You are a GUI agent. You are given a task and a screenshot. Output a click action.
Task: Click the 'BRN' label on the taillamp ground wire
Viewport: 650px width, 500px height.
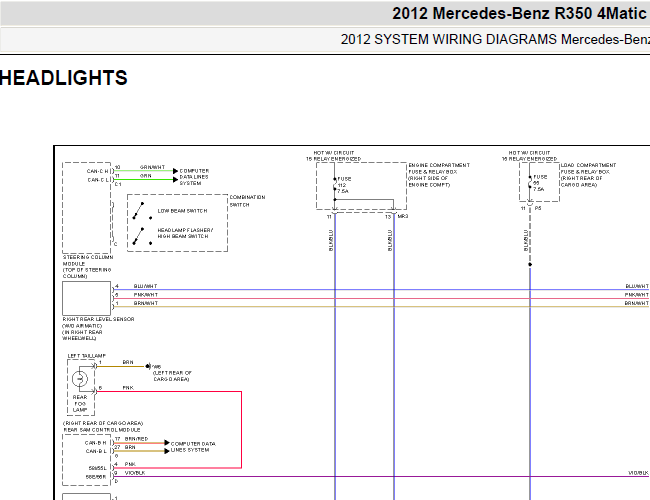[x=128, y=362]
